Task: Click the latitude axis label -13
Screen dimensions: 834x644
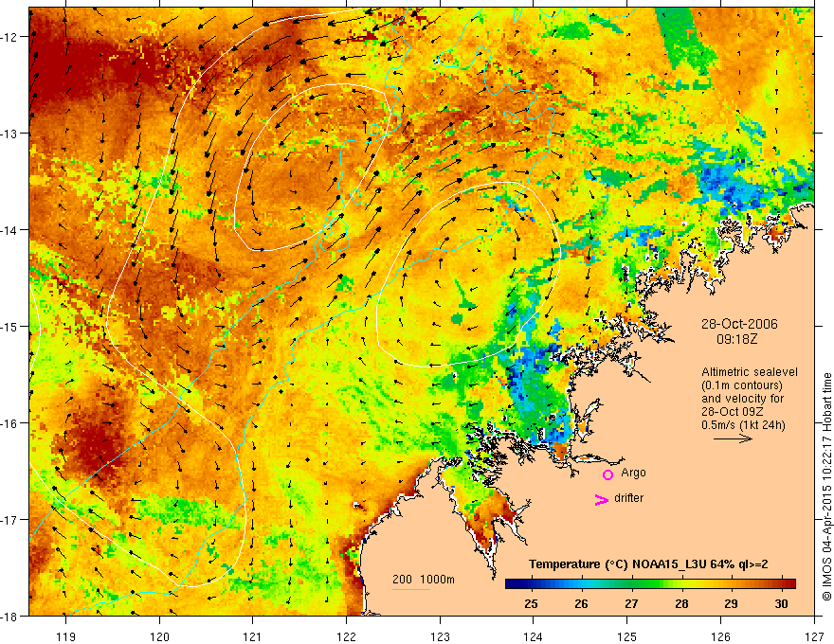Action: click(10, 134)
